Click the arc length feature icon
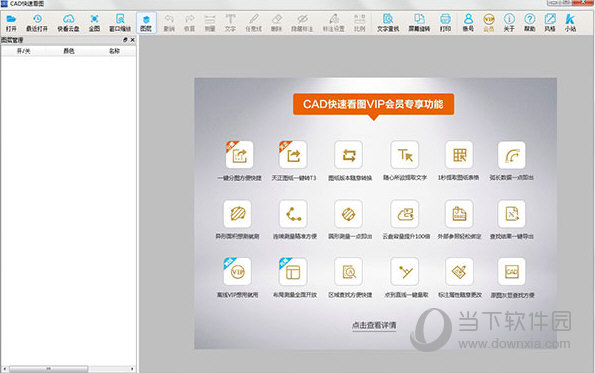595x373 pixels. [512, 155]
